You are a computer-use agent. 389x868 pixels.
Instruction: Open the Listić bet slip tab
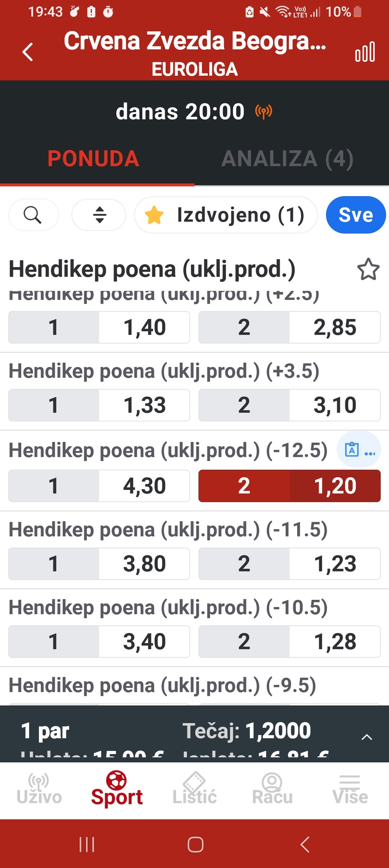pyautogui.click(x=194, y=789)
